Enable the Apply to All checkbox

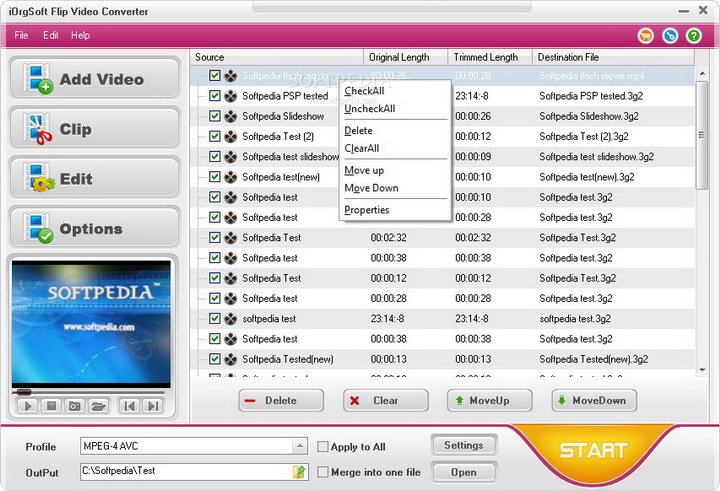click(x=323, y=446)
